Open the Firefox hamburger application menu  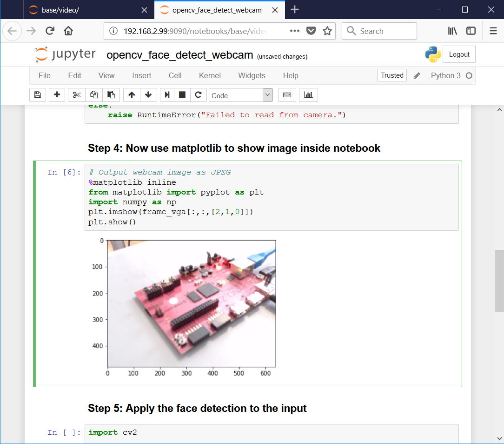click(x=493, y=31)
